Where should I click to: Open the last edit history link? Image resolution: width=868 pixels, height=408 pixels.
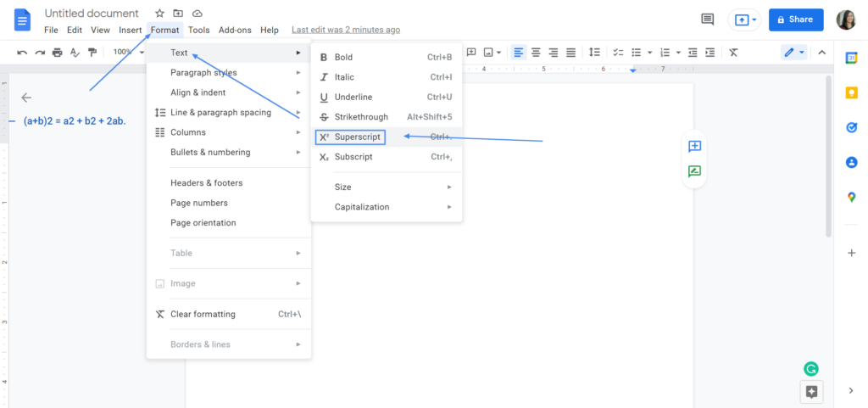click(346, 30)
